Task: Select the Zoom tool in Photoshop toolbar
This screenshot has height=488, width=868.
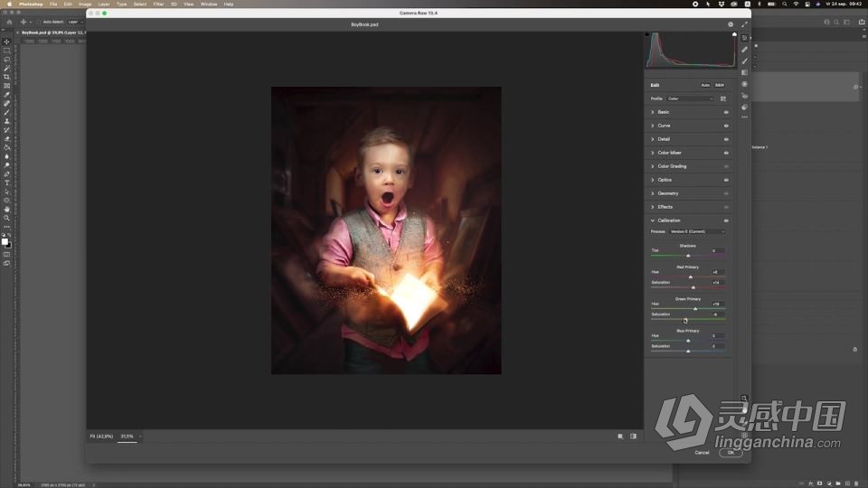Action: coord(6,219)
